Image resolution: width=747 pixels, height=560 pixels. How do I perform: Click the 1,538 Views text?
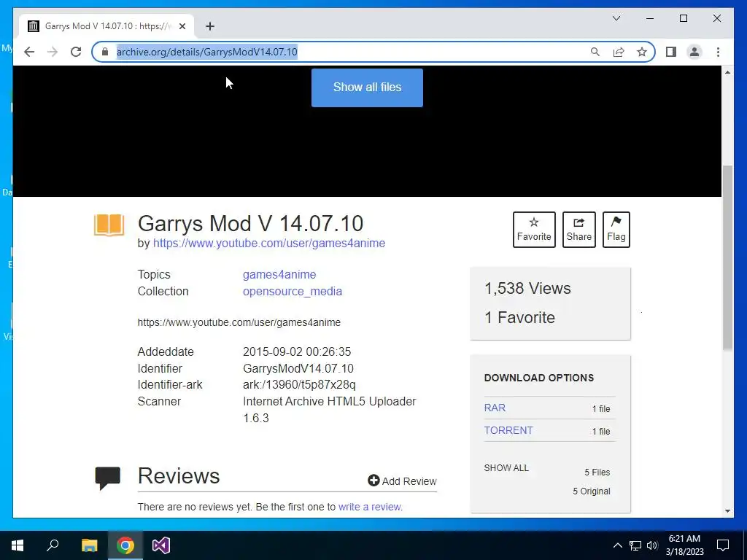coord(527,289)
